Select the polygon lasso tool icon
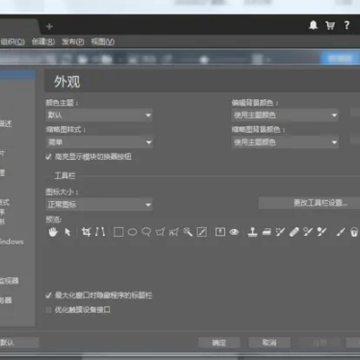The width and height of the screenshot is (360, 360). (x=160, y=232)
